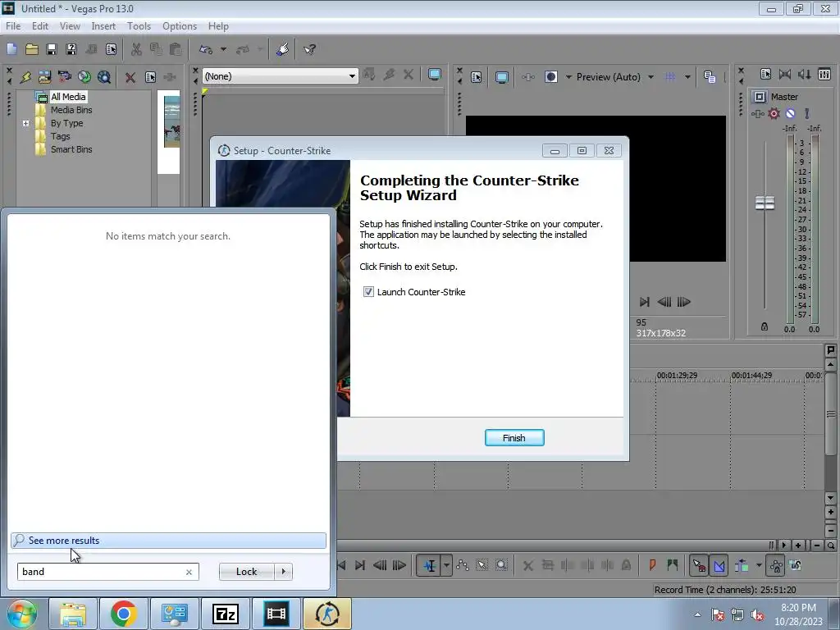Toggle Mute Master automation icon
Image resolution: width=840 pixels, height=630 pixels.
(790, 113)
